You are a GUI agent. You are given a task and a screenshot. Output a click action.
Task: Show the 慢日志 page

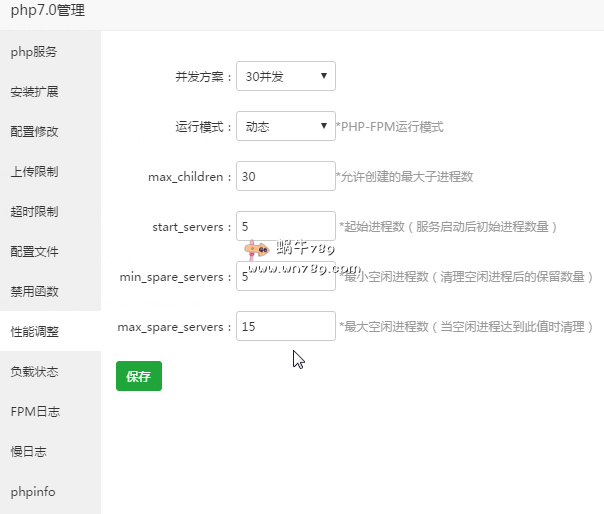point(28,452)
